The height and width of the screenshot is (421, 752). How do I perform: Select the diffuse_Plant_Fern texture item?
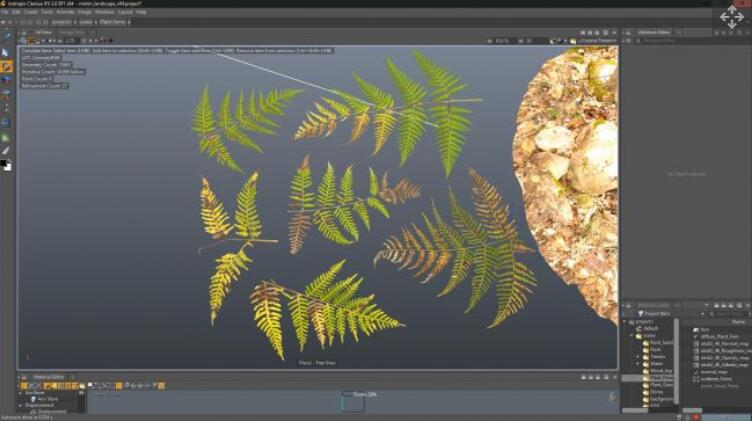coord(718,336)
